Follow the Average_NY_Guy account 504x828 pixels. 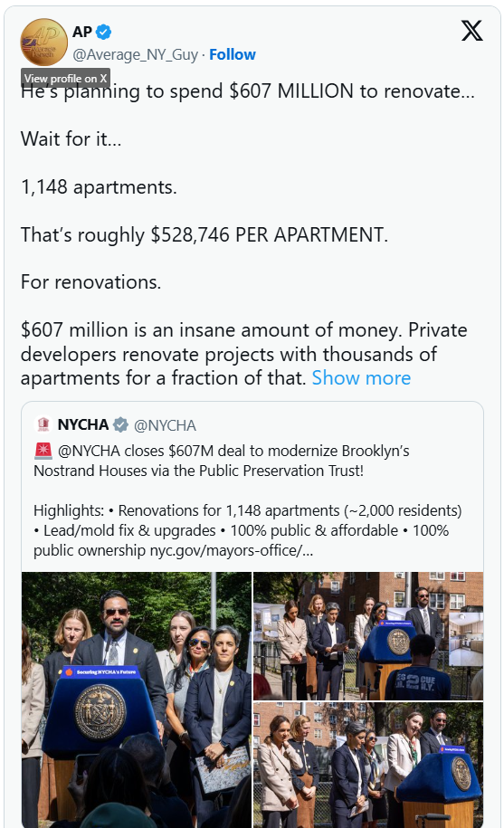point(233,54)
